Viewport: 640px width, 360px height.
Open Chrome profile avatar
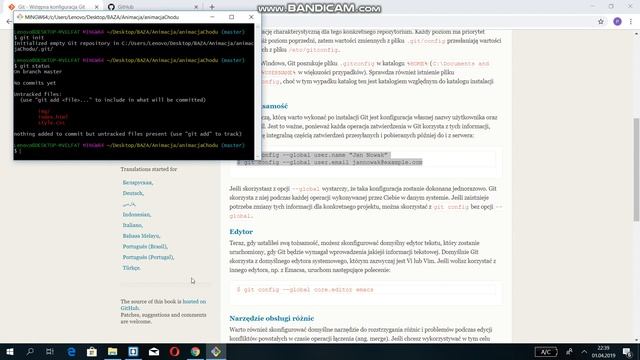coord(617,22)
